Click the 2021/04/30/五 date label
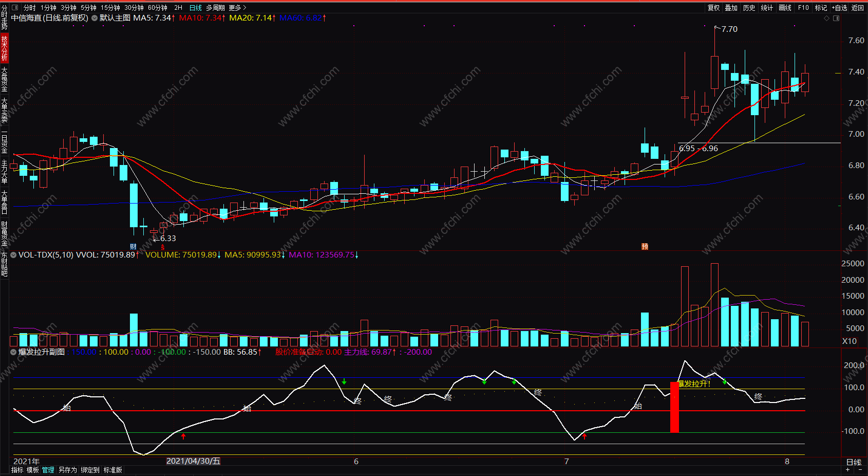868x476 pixels. pos(193,461)
